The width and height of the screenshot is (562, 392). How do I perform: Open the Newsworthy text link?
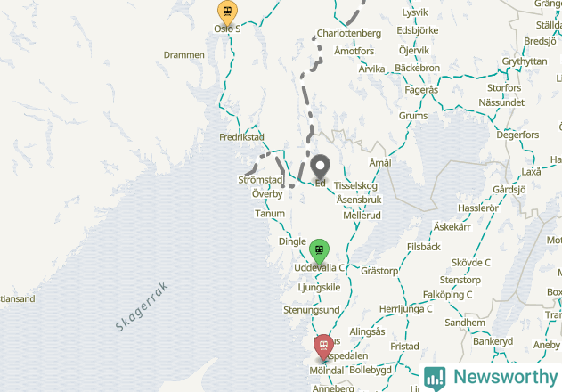[x=505, y=377]
